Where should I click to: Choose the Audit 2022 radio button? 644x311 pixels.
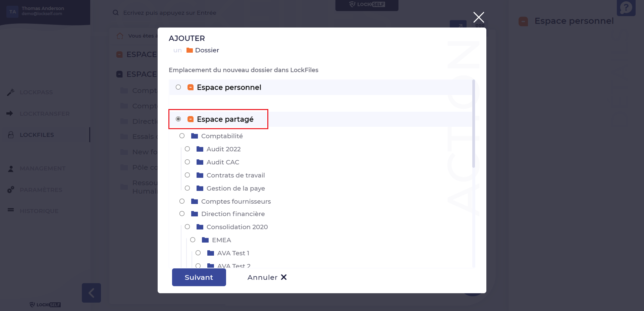click(187, 149)
